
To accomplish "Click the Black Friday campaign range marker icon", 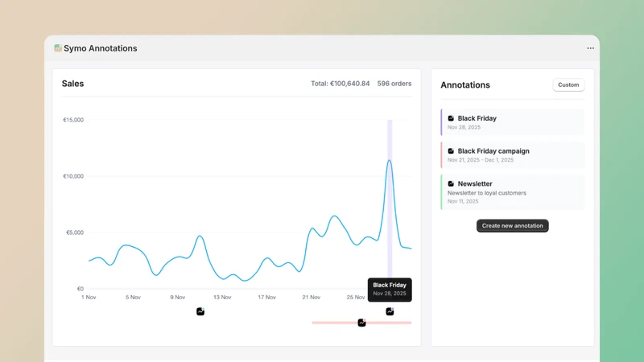I will [361, 323].
